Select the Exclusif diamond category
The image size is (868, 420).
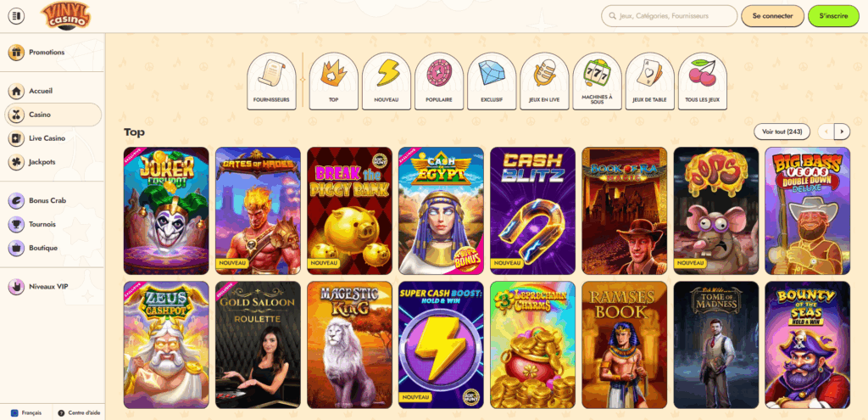[x=492, y=81]
